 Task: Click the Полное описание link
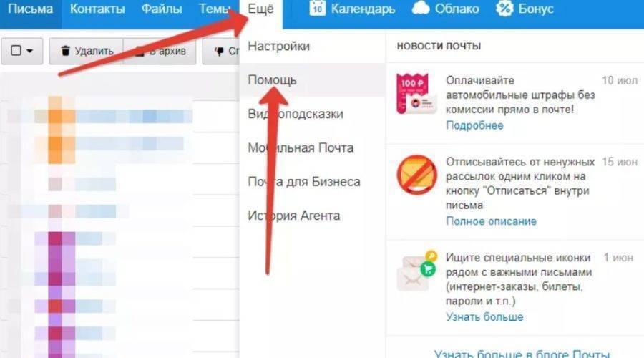click(x=491, y=221)
